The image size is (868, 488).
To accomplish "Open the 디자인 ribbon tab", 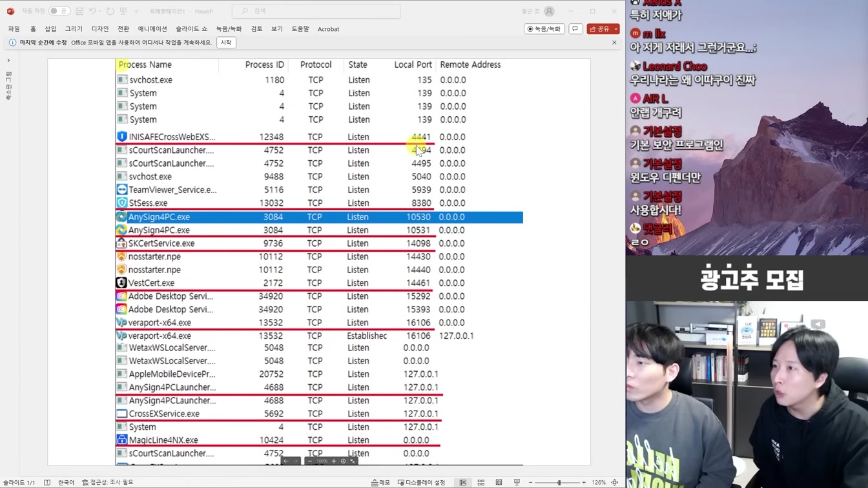I will click(100, 29).
